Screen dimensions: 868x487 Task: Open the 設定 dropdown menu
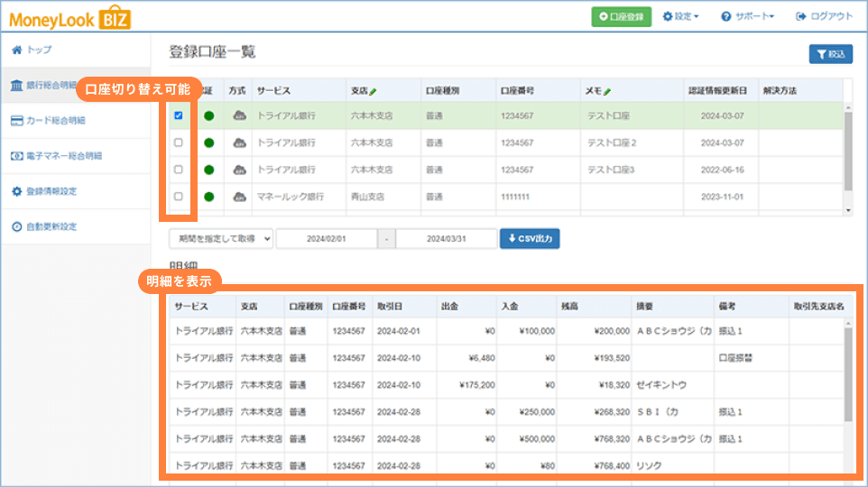pyautogui.click(x=681, y=16)
